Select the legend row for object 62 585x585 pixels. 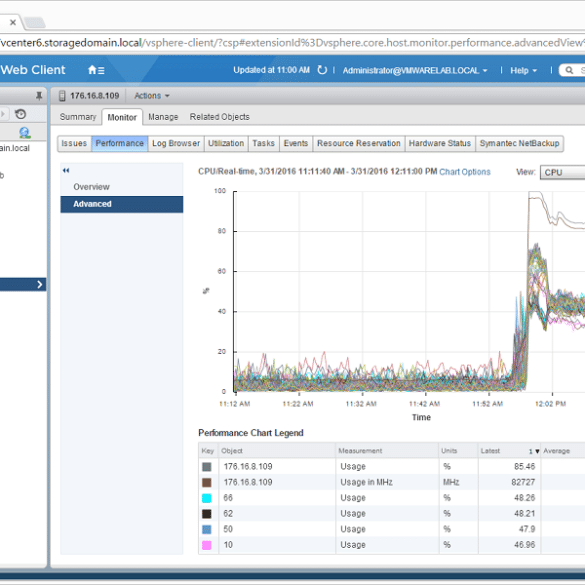click(392, 513)
